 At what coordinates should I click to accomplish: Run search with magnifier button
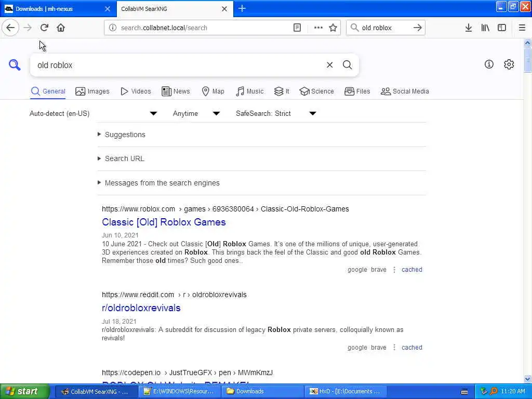point(347,65)
